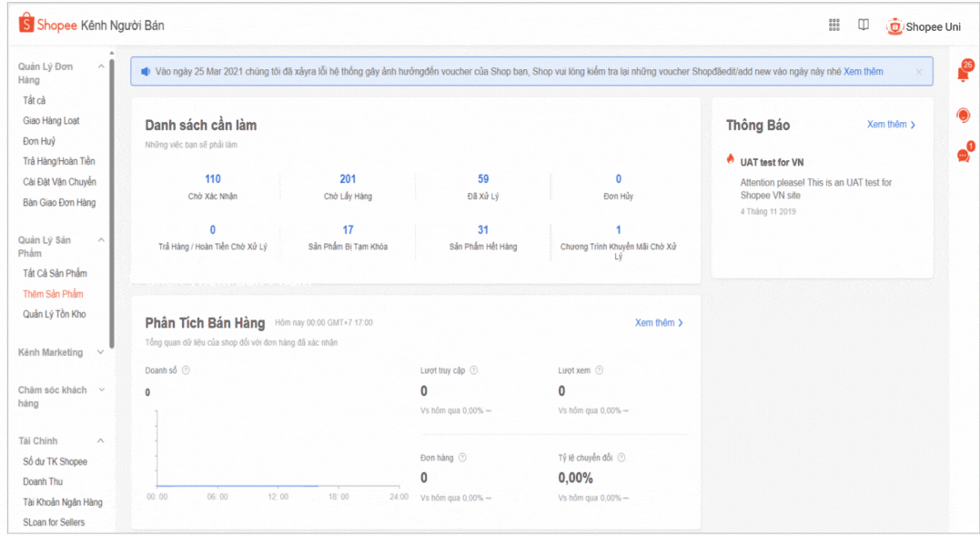Click the left sidebar scrollbar
The image size is (980, 536).
[x=112, y=200]
